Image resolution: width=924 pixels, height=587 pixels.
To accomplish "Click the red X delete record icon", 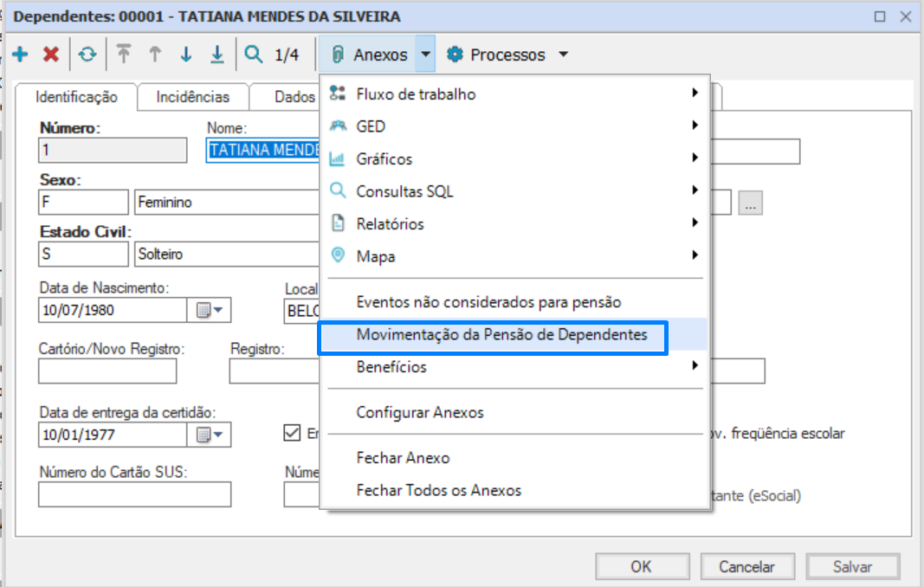I will (x=51, y=55).
